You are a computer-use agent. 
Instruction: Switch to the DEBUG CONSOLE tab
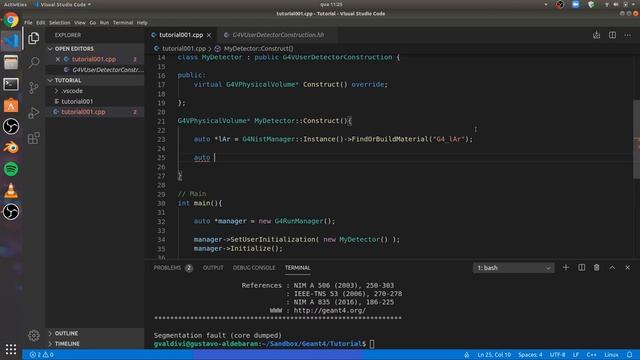click(254, 268)
